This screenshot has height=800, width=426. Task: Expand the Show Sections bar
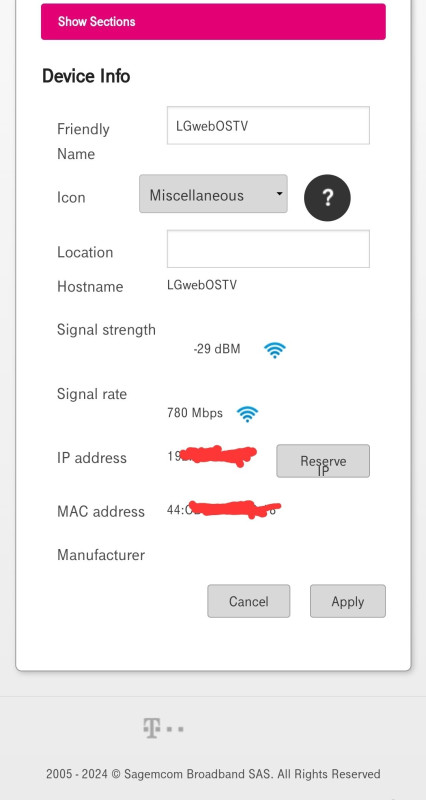213,21
